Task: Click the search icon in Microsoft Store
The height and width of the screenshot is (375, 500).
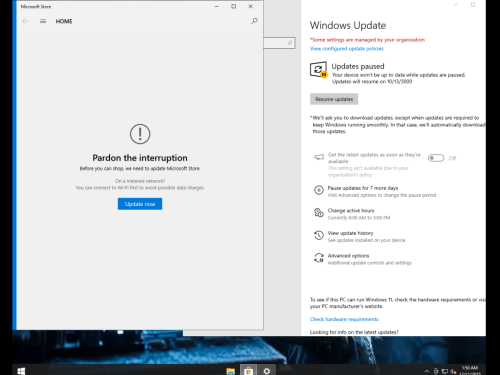Action: 254,21
